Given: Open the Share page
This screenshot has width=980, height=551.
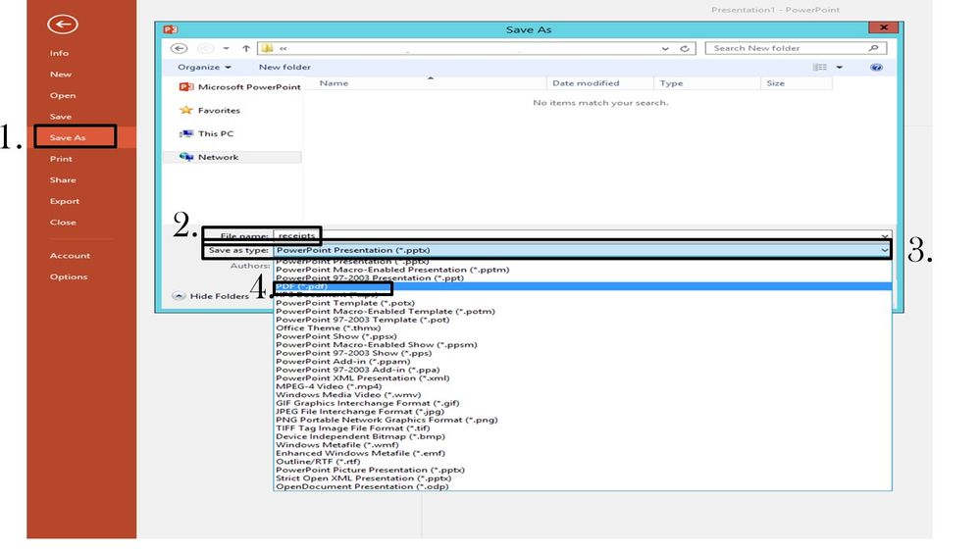Looking at the screenshot, I should [63, 180].
